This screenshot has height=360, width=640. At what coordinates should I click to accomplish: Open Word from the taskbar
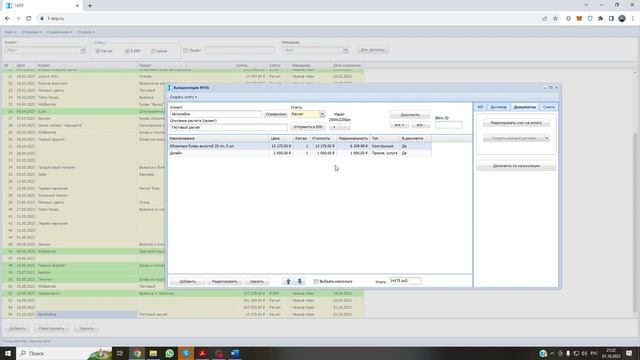(x=235, y=353)
